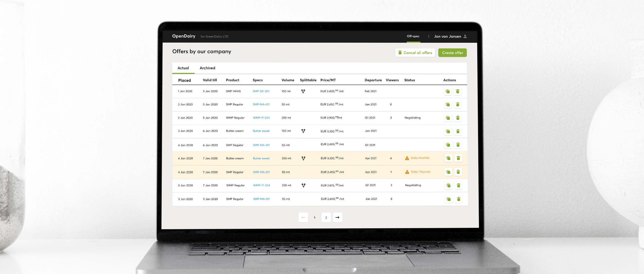This screenshot has width=644, height=274.
Task: Open the Off-spec menu item
Action: [413, 36]
